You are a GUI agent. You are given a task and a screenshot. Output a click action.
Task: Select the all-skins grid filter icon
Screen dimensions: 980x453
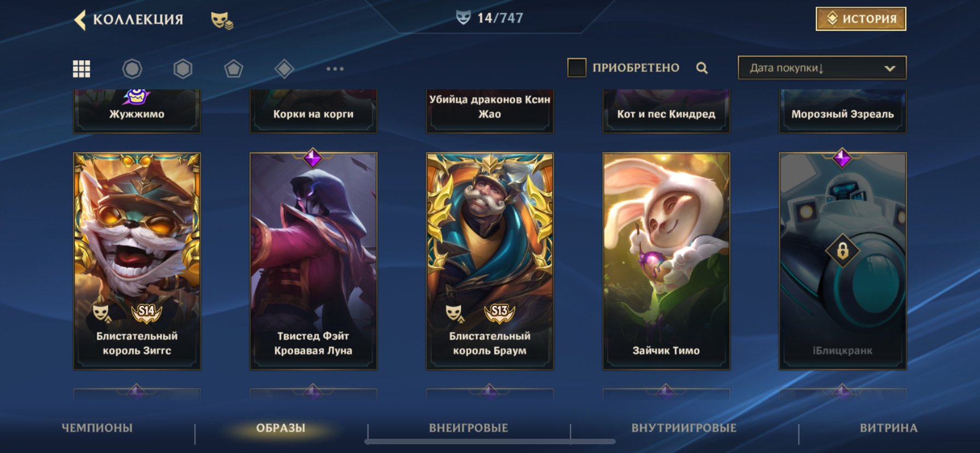click(x=81, y=68)
